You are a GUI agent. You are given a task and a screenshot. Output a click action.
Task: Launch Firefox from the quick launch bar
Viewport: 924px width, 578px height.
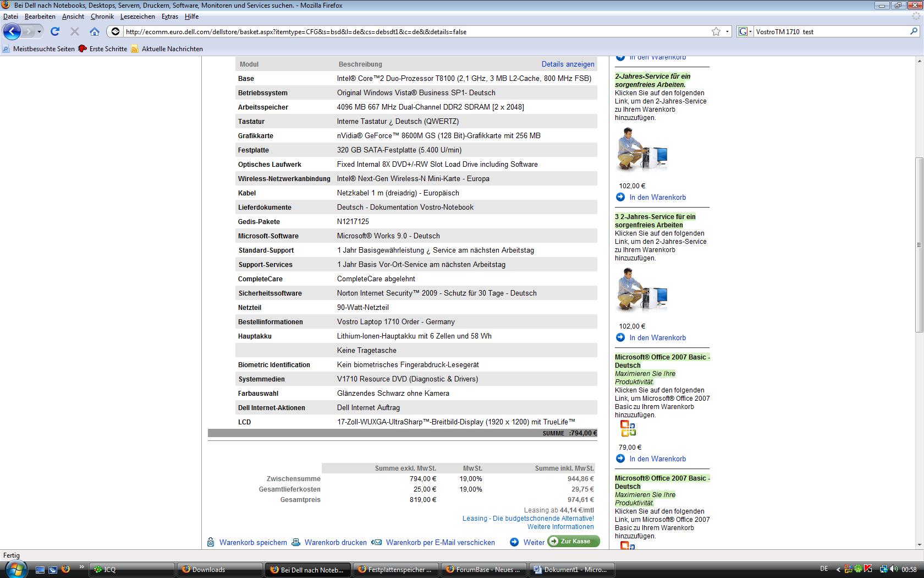coord(65,569)
